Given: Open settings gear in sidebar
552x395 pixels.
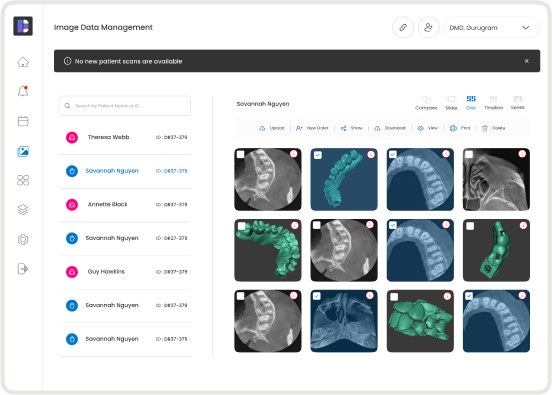Looking at the screenshot, I should pyautogui.click(x=23, y=239).
